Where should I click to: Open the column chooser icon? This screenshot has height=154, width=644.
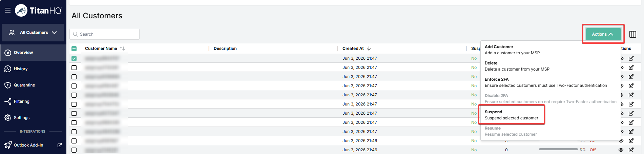coord(632,34)
